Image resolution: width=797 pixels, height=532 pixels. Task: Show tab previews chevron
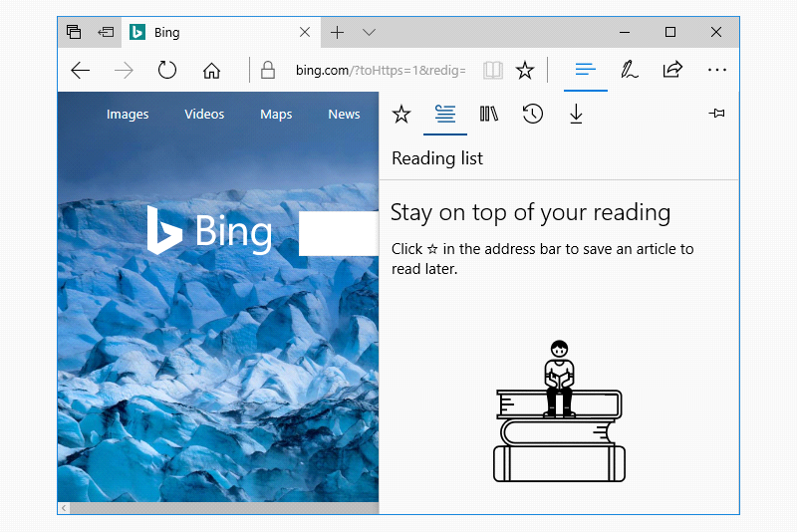point(369,33)
